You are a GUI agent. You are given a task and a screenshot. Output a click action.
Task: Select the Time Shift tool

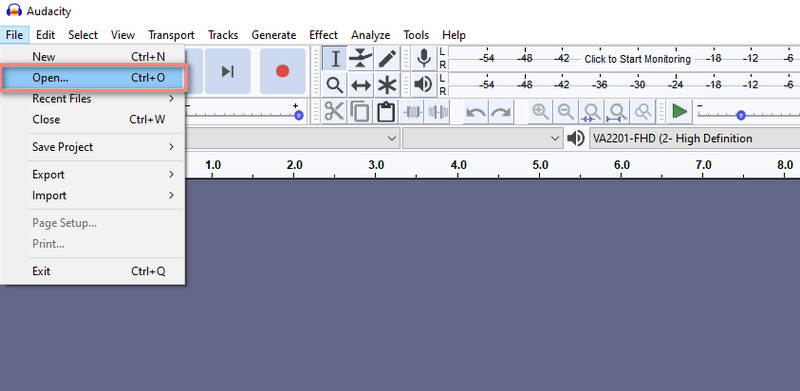tap(361, 85)
